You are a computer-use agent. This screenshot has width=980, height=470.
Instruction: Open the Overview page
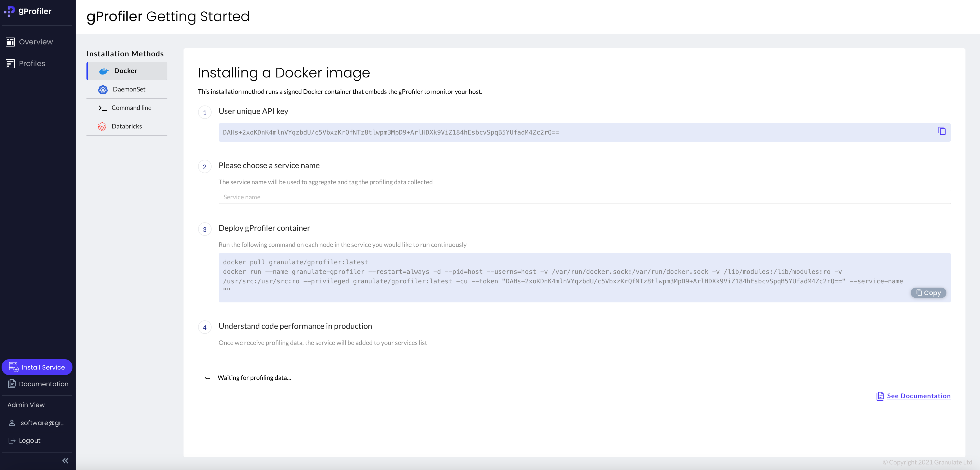coord(36,42)
